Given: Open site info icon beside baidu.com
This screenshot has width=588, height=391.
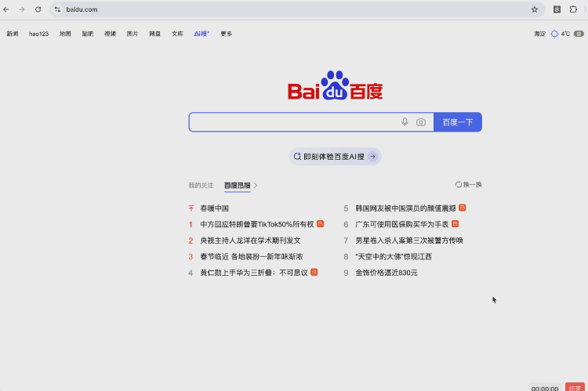Looking at the screenshot, I should [x=57, y=9].
